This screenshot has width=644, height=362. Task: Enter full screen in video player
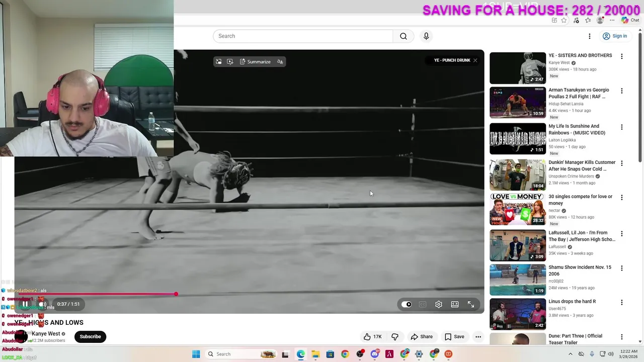coord(471,304)
